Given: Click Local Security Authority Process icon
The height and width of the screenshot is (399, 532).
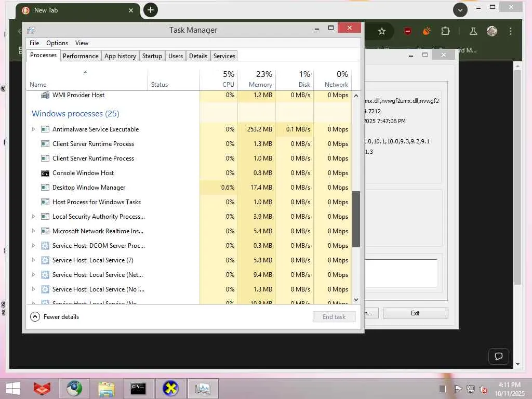Looking at the screenshot, I should (x=45, y=217).
